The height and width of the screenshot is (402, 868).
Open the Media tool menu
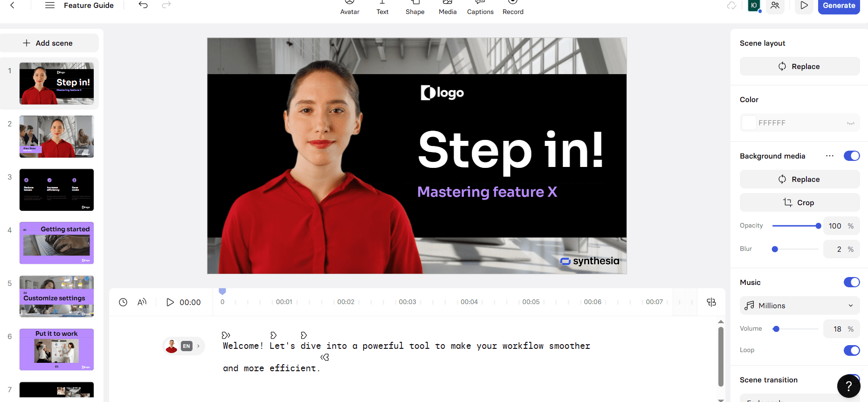pos(448,7)
